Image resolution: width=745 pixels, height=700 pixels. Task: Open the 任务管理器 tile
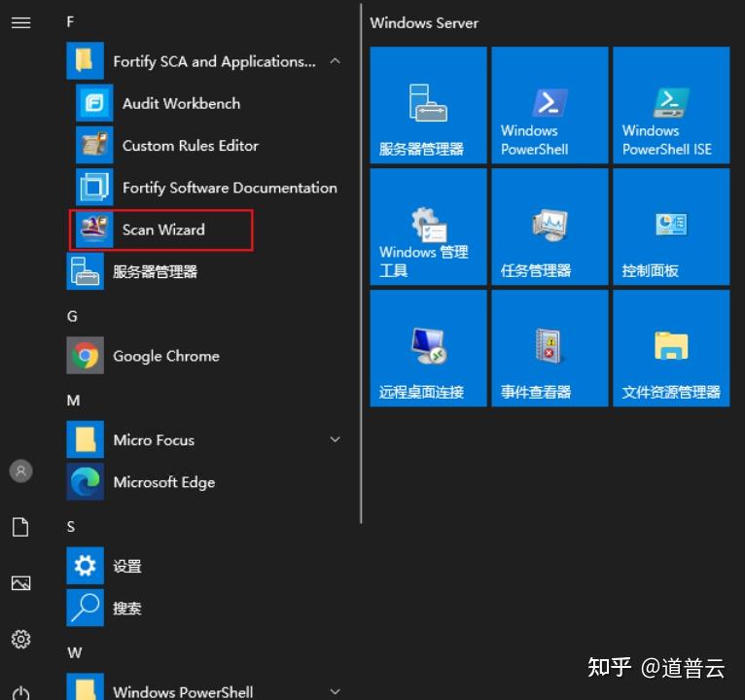click(550, 227)
